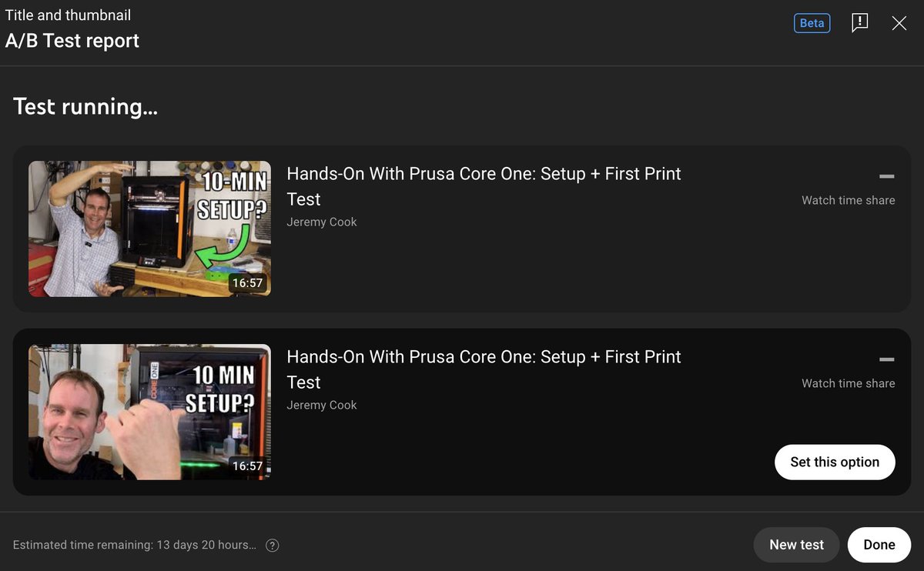Screen dimensions: 924x571
Task: Click the 'A/B Test report' title
Action: point(72,41)
